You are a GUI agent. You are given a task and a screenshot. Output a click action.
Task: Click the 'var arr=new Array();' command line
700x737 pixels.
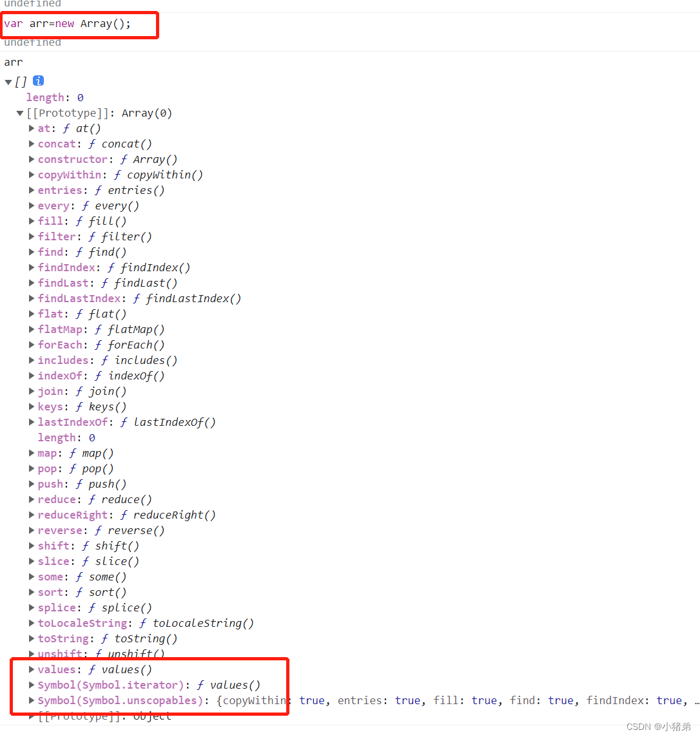(67, 23)
